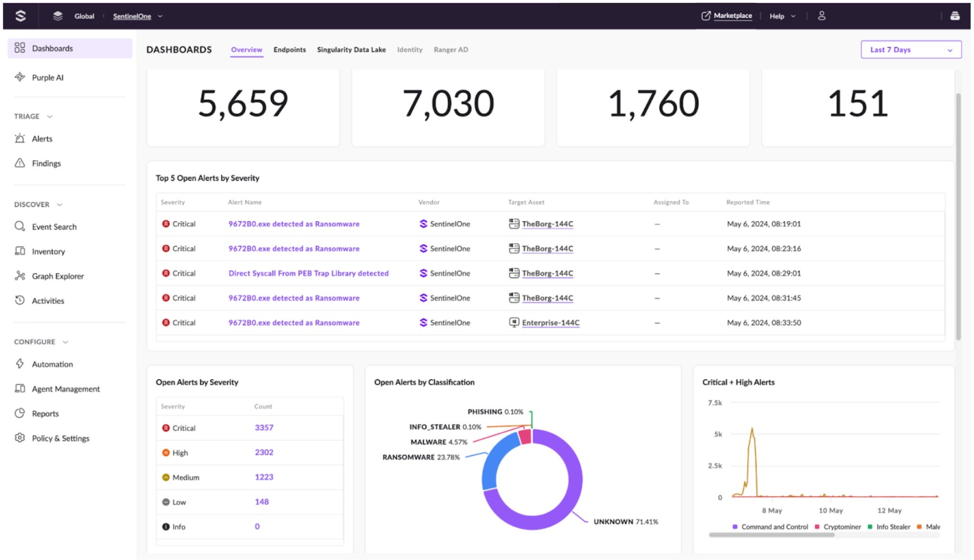Click the user account profile icon
This screenshot has height=560, width=974.
click(x=821, y=16)
